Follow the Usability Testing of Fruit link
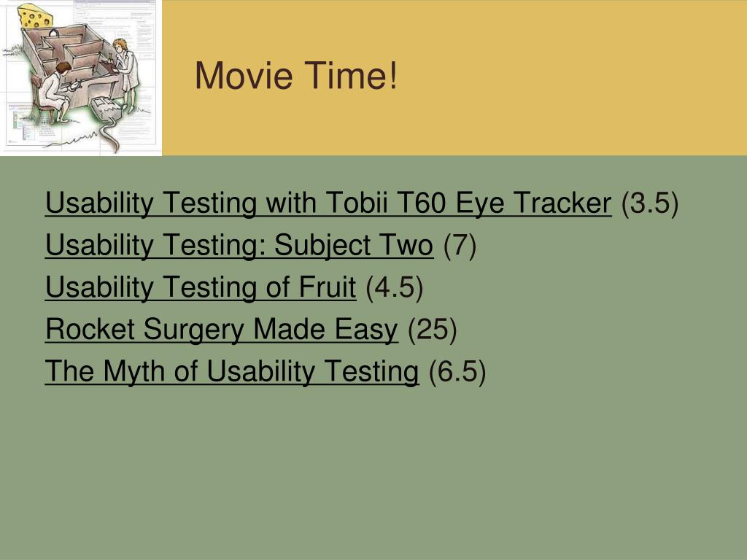The image size is (747, 560). coord(201,287)
